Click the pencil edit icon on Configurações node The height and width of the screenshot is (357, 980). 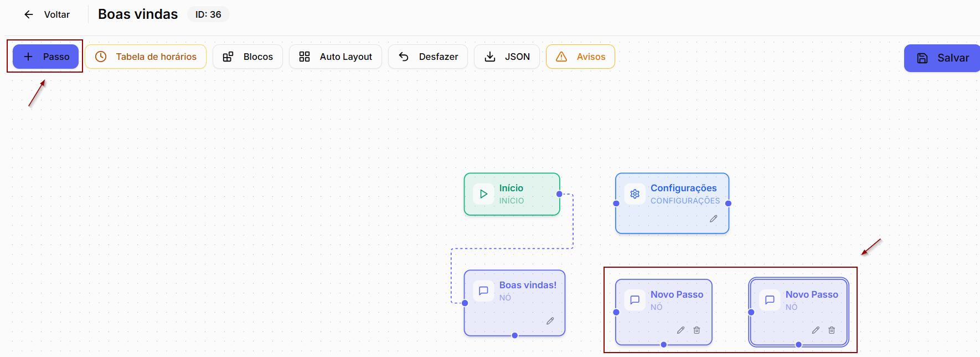point(714,219)
